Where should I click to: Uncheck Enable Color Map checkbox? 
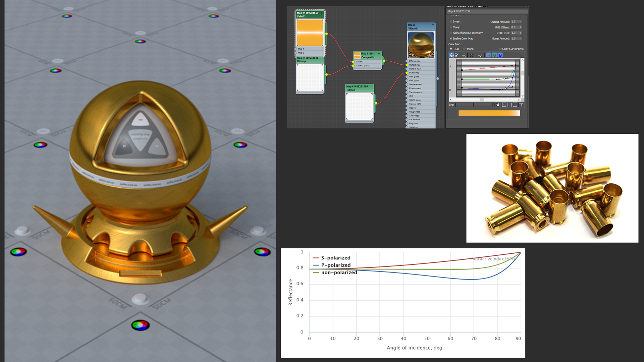(x=451, y=39)
